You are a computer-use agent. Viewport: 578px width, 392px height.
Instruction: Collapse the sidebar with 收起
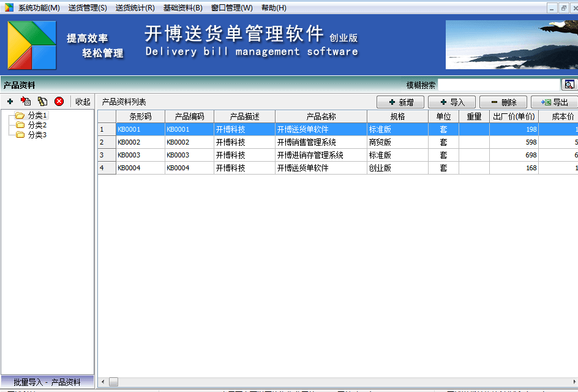83,102
